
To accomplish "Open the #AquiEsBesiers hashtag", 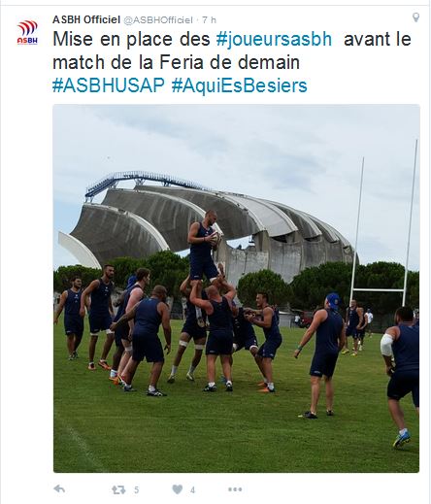I will pos(239,86).
